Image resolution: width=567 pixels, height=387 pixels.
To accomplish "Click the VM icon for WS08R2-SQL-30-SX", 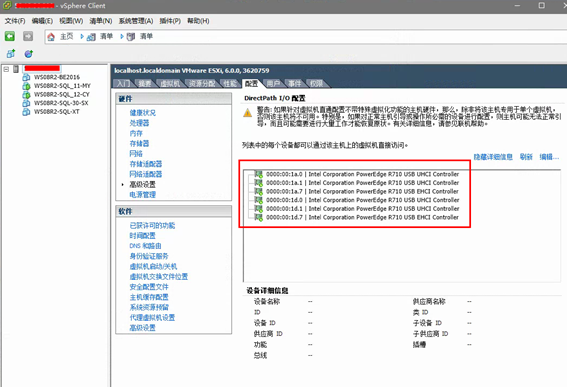I will click(x=26, y=103).
